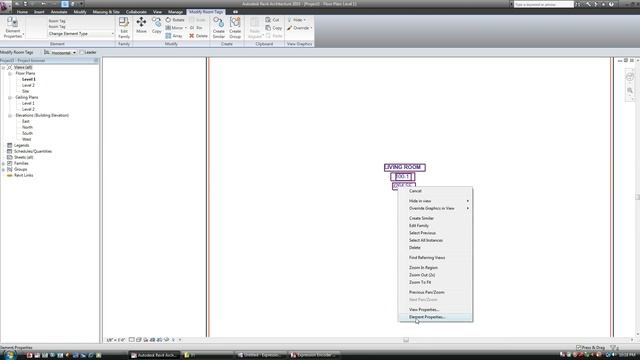The height and width of the screenshot is (360, 640).
Task: Select the Array tool
Action: [x=174, y=36]
